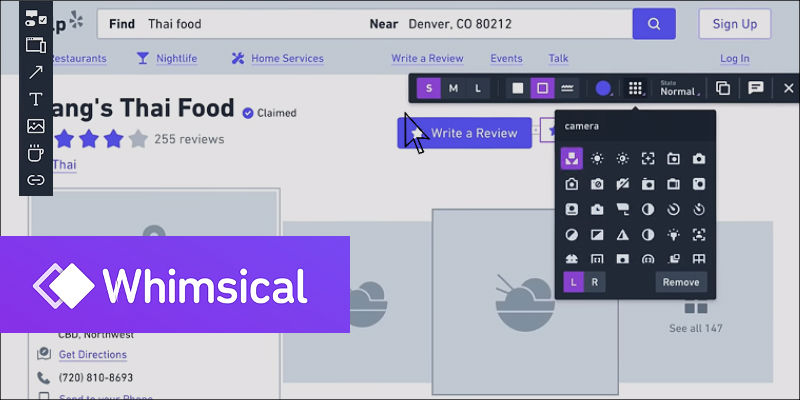Select the frame/window tool in left toolbar
Viewport: 800px width, 400px height.
(x=36, y=45)
